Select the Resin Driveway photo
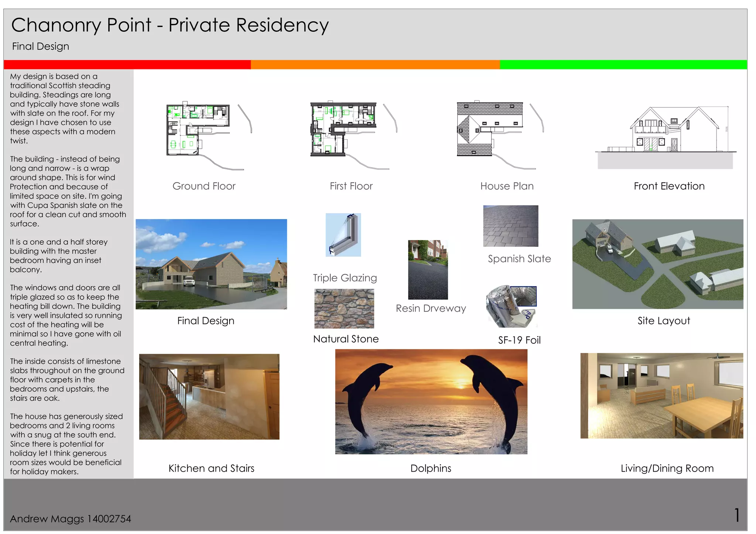 [428, 270]
